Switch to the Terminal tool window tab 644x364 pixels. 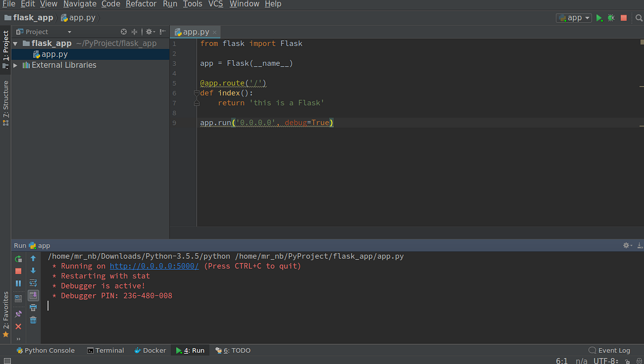[106, 350]
